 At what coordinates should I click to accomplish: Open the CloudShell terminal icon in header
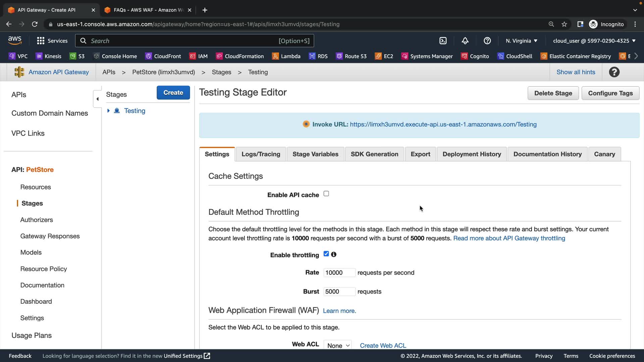coord(443,41)
